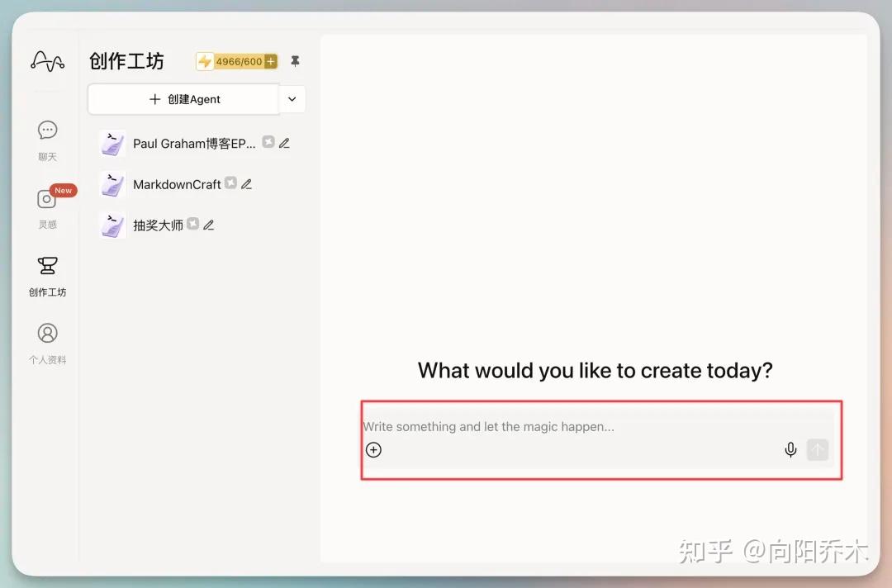Edit 抽奖大师 using its pencil icon

[208, 224]
